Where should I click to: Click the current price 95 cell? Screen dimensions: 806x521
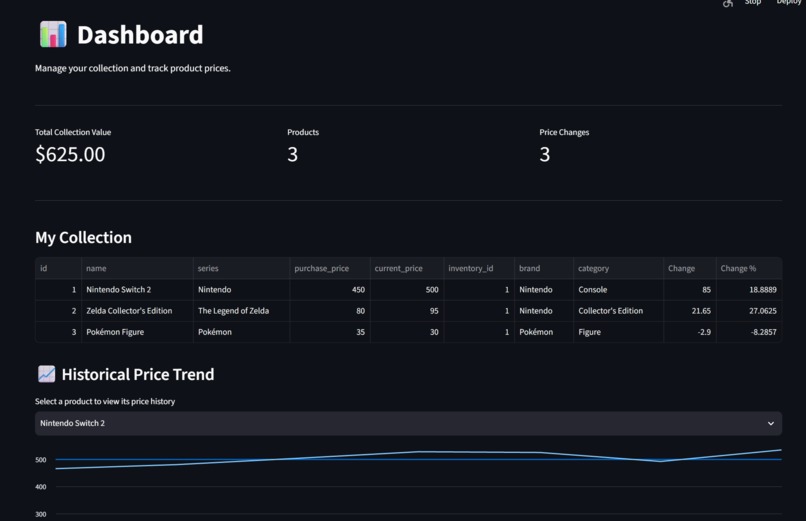coord(407,311)
